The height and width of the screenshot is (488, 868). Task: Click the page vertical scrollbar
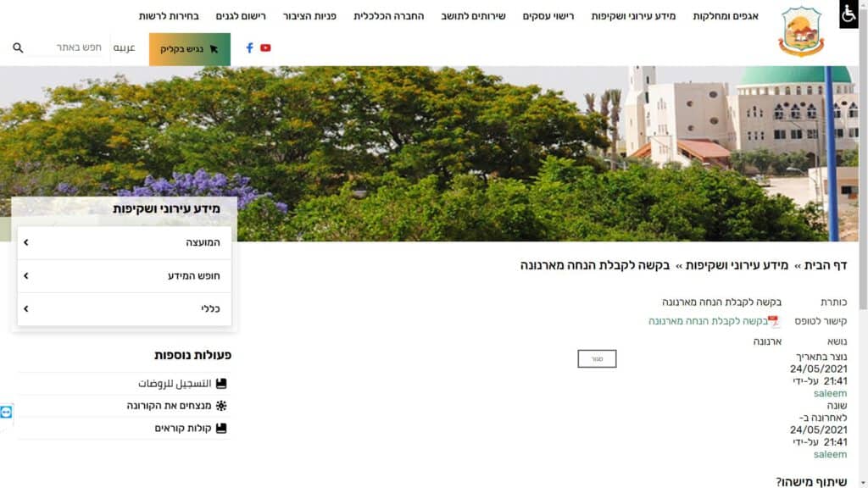click(x=863, y=254)
